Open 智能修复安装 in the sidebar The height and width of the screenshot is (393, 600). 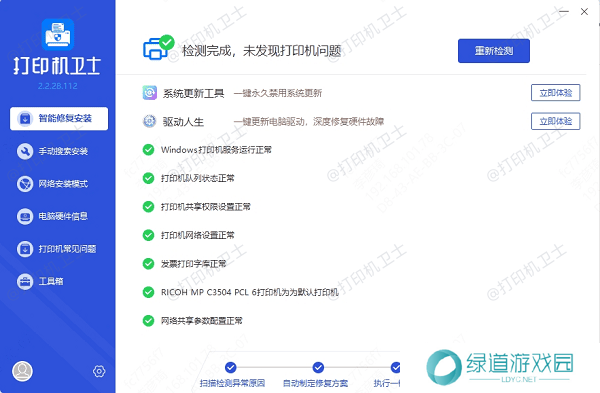click(x=59, y=119)
